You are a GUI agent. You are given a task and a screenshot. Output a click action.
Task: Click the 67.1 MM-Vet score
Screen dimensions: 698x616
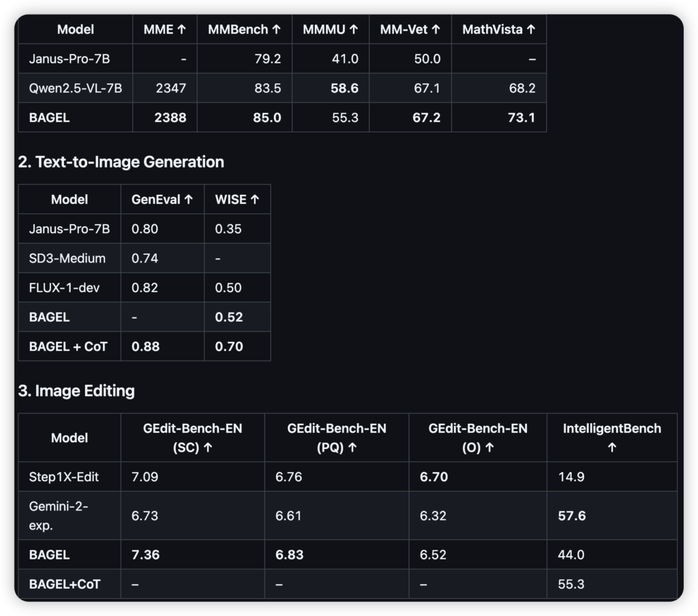[x=427, y=88]
